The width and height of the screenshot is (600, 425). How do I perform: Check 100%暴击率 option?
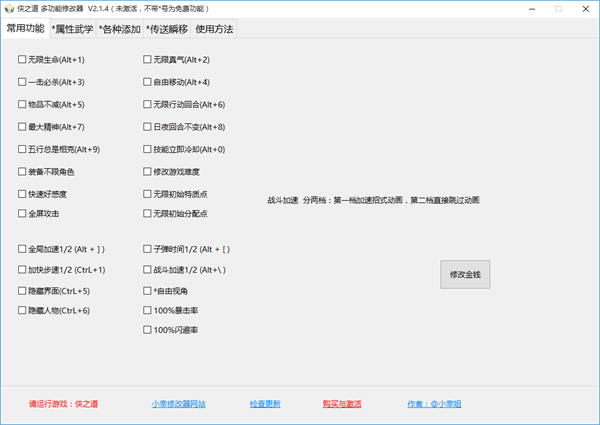pyautogui.click(x=147, y=310)
